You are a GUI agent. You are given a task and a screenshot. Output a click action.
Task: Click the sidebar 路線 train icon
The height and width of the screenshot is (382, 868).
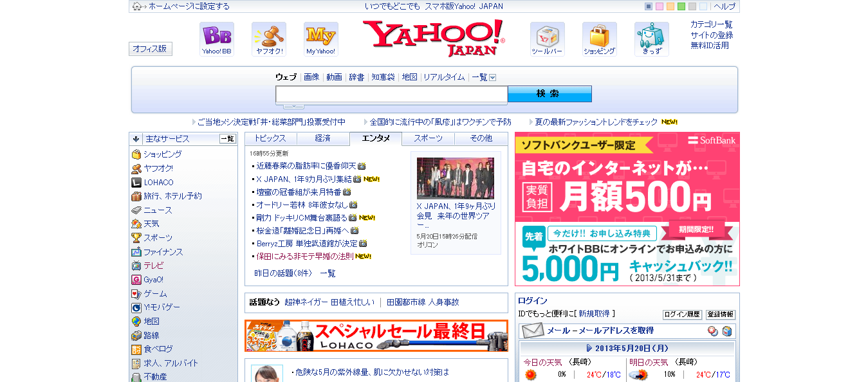coord(136,336)
